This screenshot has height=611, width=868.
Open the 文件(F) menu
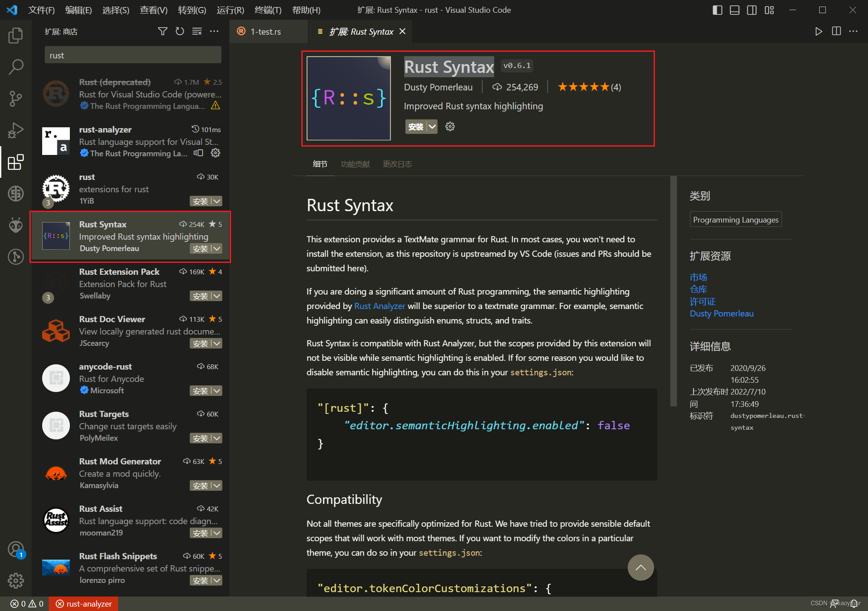pyautogui.click(x=41, y=10)
